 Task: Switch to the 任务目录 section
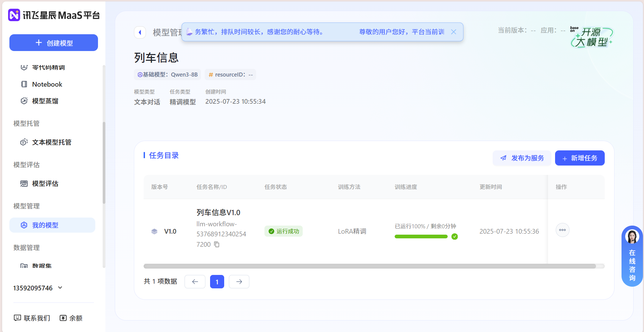(x=164, y=155)
